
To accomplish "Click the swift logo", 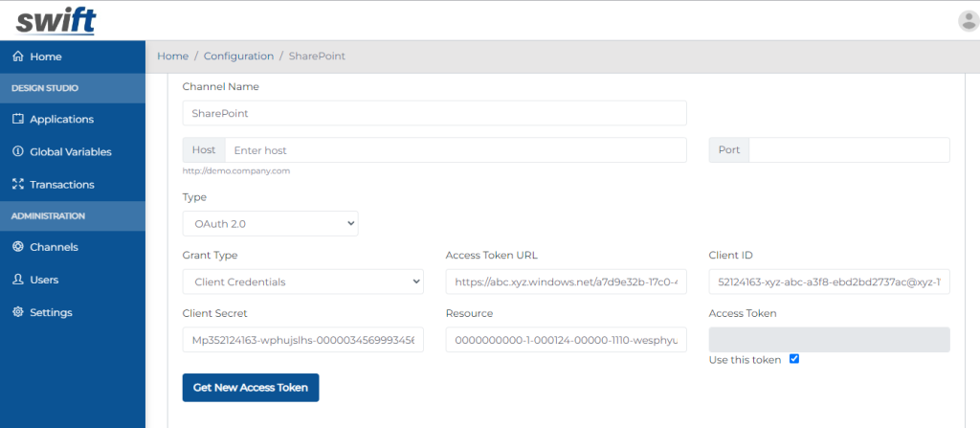I will [x=56, y=21].
